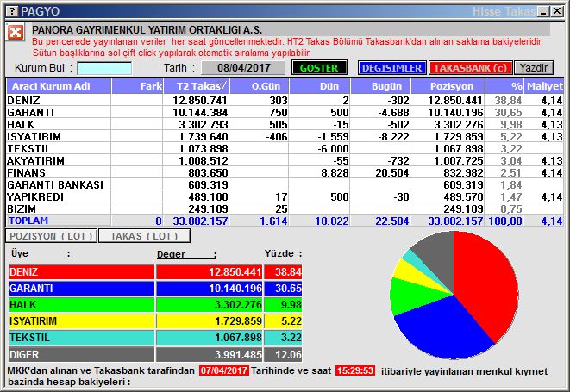Select the AKYATIRIM row in the table
Viewport: 570px width, 392px height.
point(285,160)
